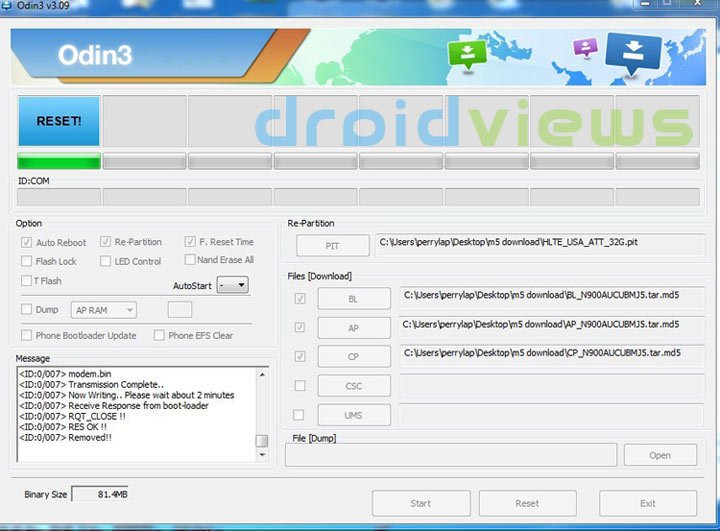Click the first ID:COM port box

click(59, 197)
